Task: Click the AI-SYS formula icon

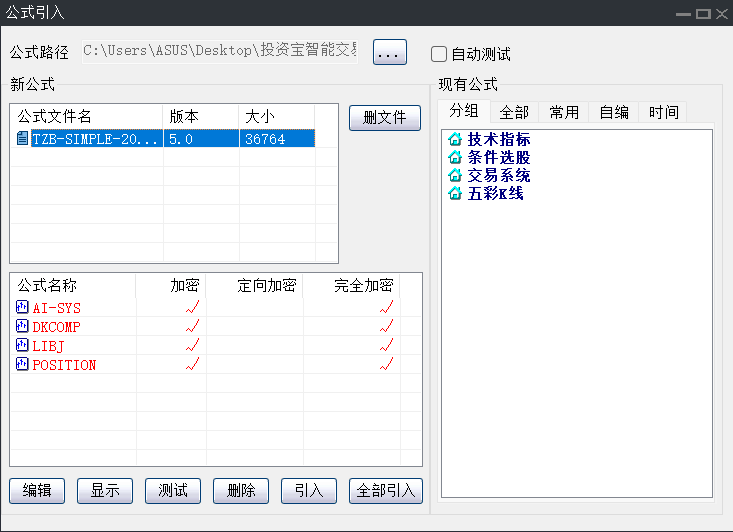Action: click(x=22, y=308)
